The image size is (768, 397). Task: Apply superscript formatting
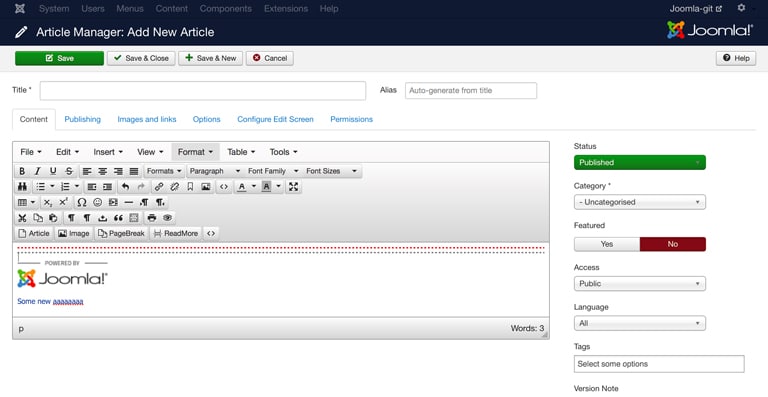click(63, 203)
